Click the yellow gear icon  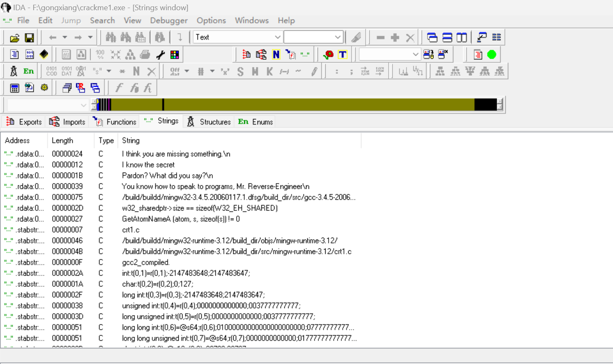[x=44, y=88]
